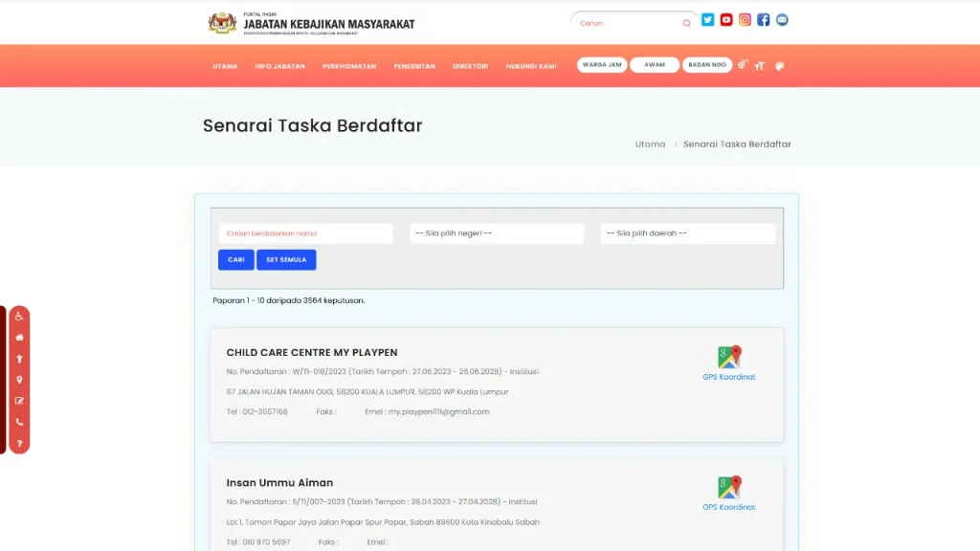Screen dimensions: 980x551
Task: Click the font size icon in nav bar
Action: click(x=759, y=66)
